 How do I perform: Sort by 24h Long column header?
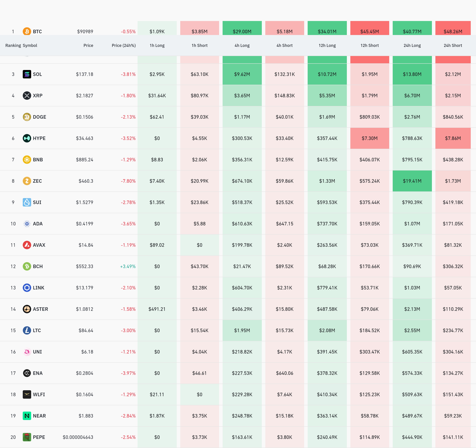pyautogui.click(x=412, y=45)
